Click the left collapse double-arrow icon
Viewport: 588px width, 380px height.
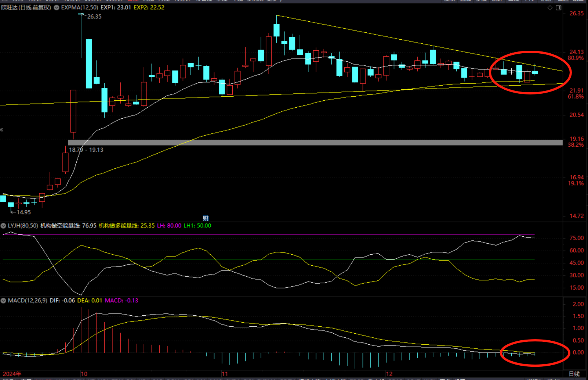[x=2, y=130]
